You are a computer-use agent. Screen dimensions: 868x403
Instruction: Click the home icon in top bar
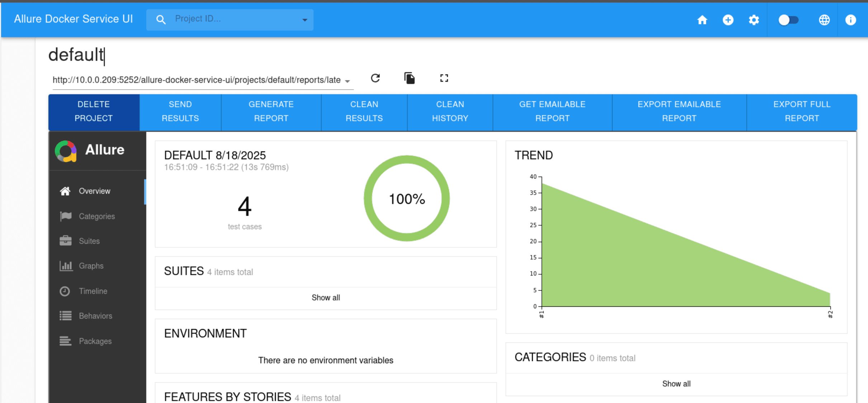click(x=702, y=20)
